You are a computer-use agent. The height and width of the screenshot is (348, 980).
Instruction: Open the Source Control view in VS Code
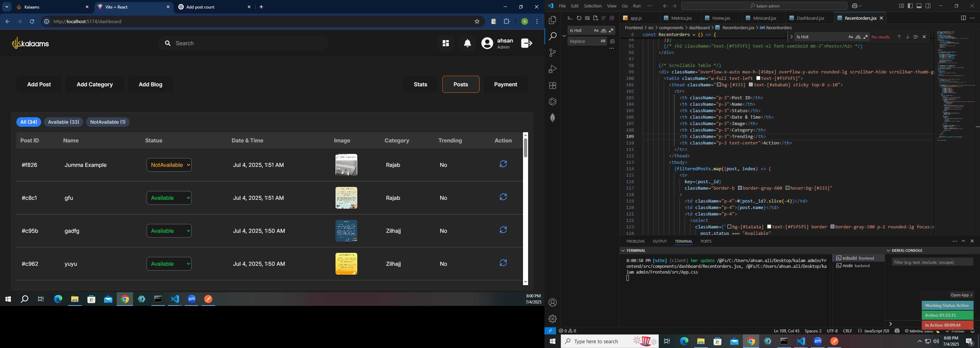[x=552, y=53]
